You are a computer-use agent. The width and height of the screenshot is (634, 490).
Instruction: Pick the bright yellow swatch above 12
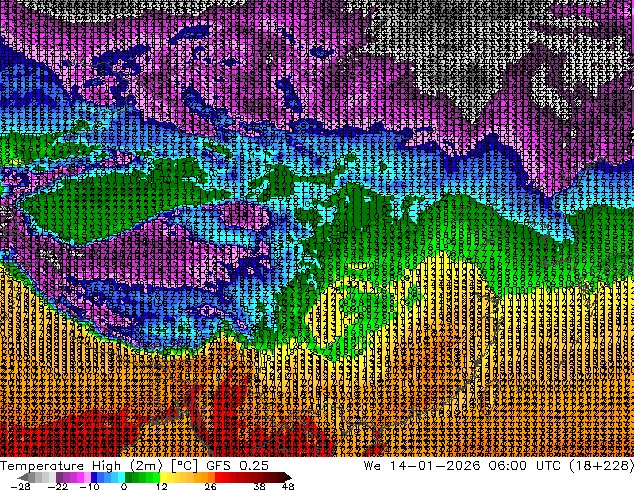[163, 477]
